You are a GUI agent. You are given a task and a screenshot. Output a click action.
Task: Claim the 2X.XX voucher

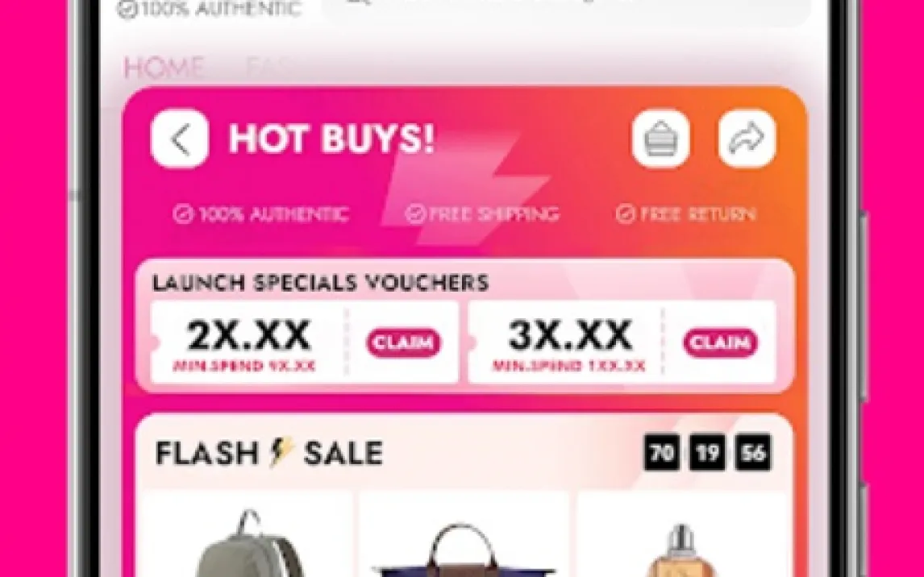coord(404,342)
